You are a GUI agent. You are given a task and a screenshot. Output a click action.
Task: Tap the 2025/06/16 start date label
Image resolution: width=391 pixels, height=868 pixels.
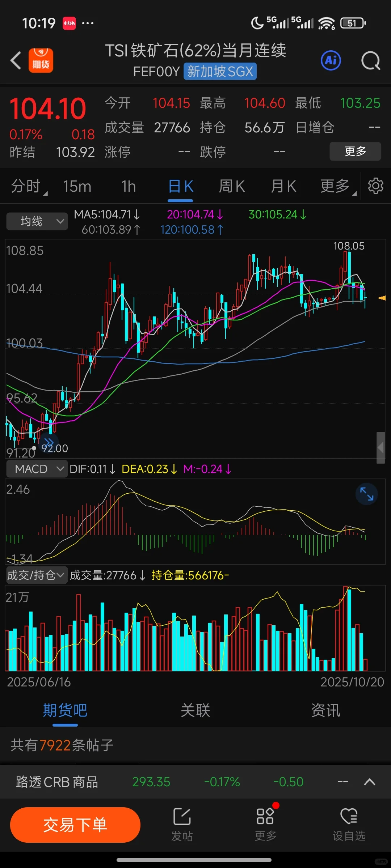39,682
